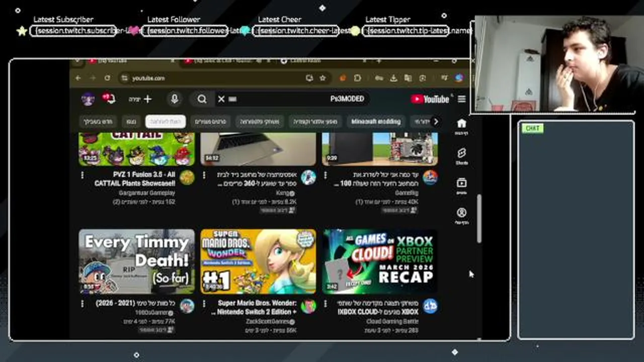Go back in the browser

[78, 78]
